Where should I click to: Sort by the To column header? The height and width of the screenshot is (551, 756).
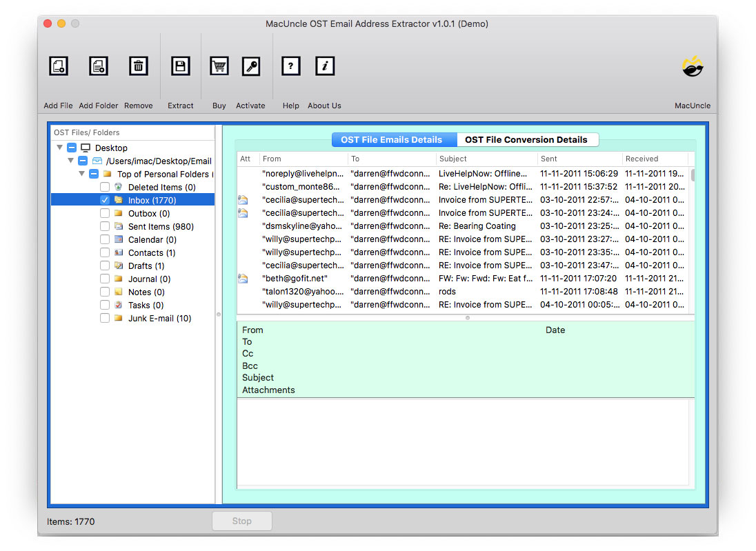tap(392, 159)
